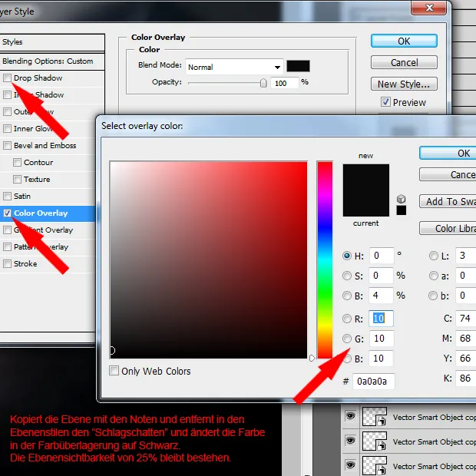
Task: Click the Opacity slider handle
Action: (263, 83)
